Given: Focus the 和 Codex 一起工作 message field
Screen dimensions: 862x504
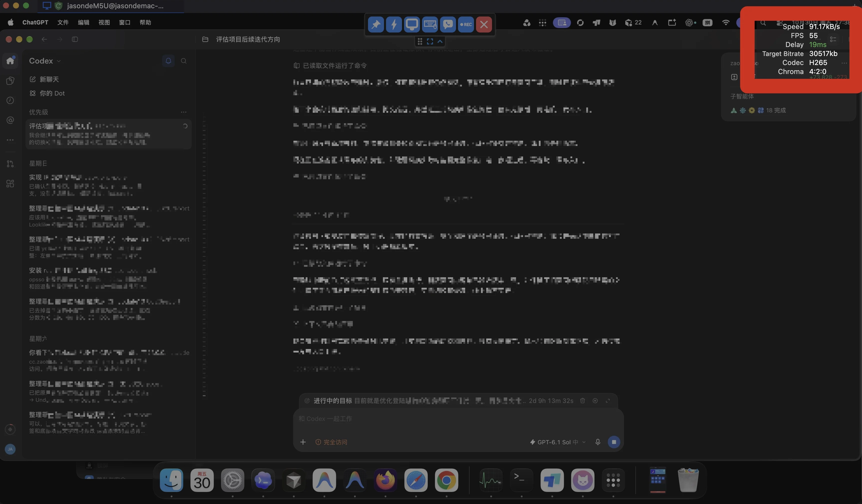Looking at the screenshot, I should [458, 419].
